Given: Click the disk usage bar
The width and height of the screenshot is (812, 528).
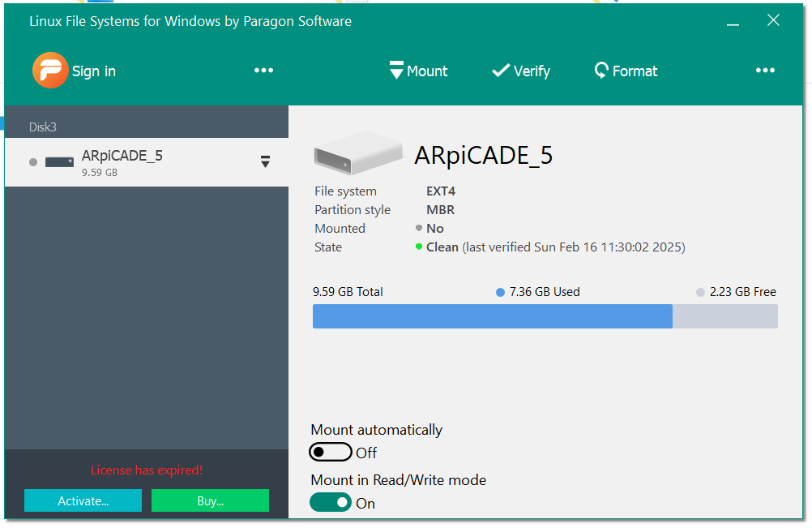Looking at the screenshot, I should pyautogui.click(x=545, y=316).
